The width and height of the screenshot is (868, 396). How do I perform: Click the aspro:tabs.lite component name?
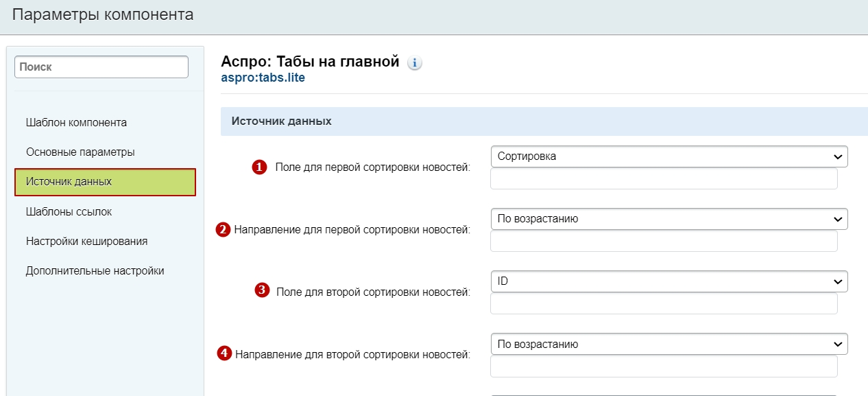pyautogui.click(x=263, y=78)
